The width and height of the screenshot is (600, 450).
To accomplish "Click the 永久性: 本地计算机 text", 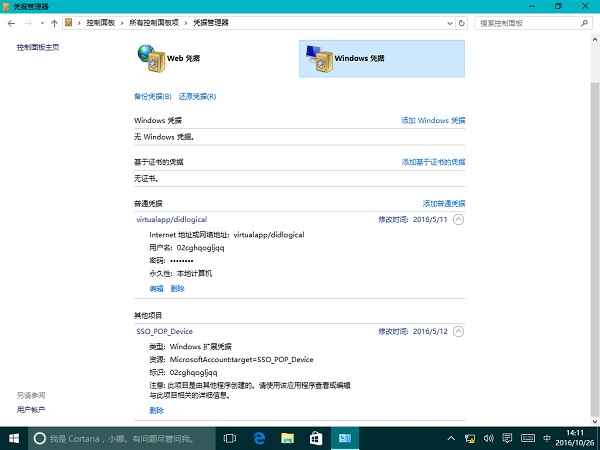I will (x=181, y=274).
